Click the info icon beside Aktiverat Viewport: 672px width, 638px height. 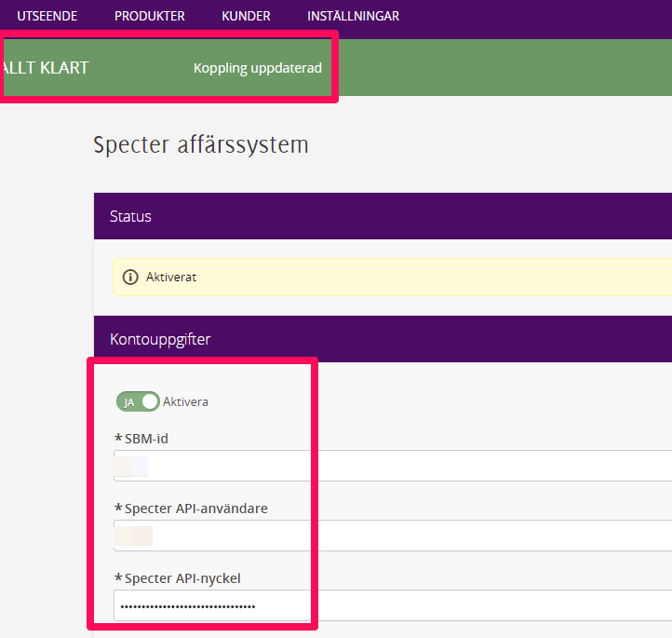pos(130,277)
